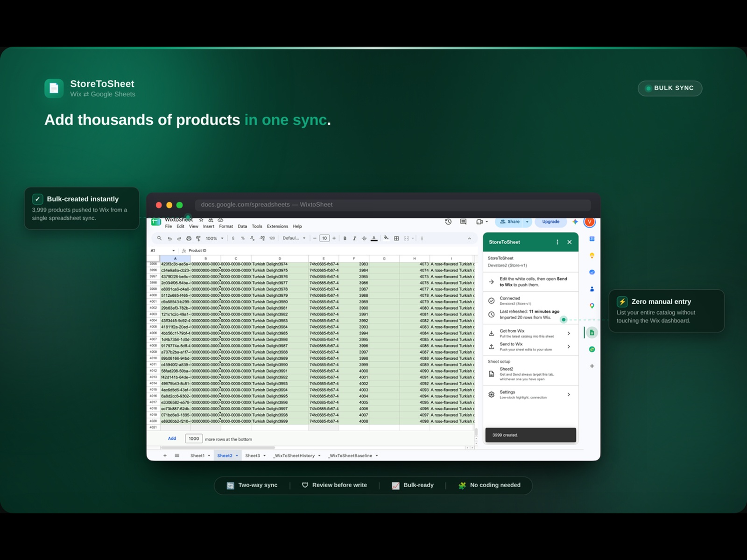The height and width of the screenshot is (560, 747).
Task: Click the Merge cells icon
Action: tap(406, 238)
